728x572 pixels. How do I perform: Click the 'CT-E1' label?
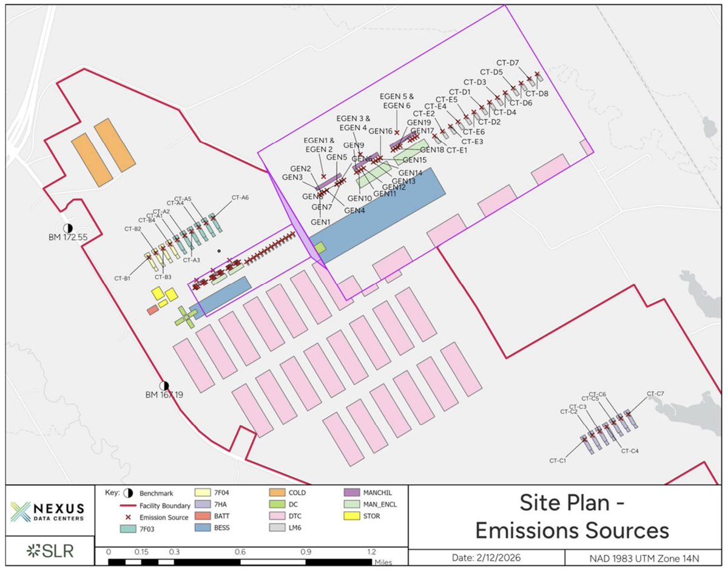pyautogui.click(x=457, y=150)
